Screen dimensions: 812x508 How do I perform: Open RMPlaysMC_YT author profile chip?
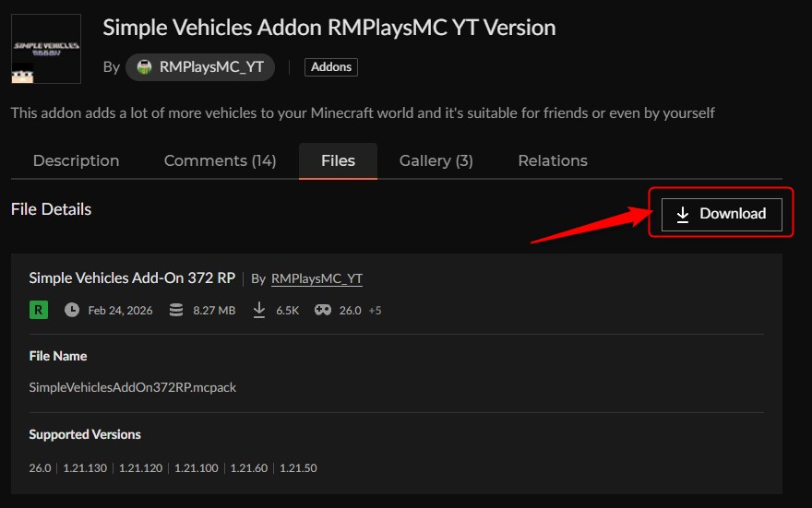pyautogui.click(x=200, y=66)
